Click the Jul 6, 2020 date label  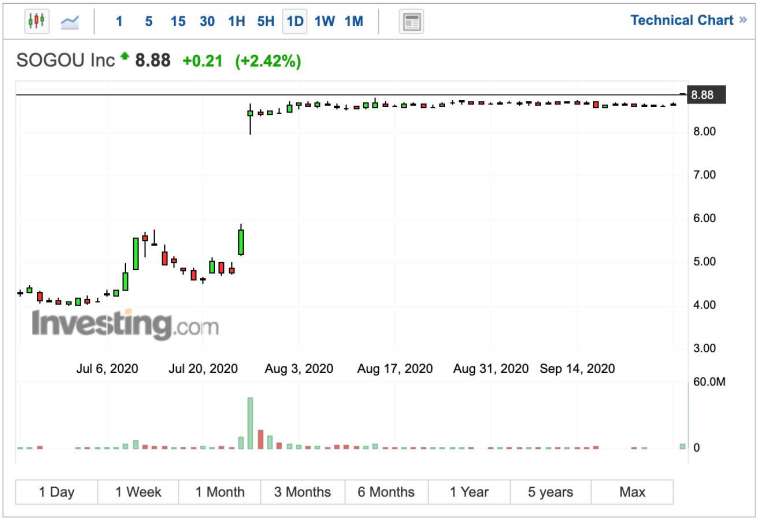(x=107, y=369)
